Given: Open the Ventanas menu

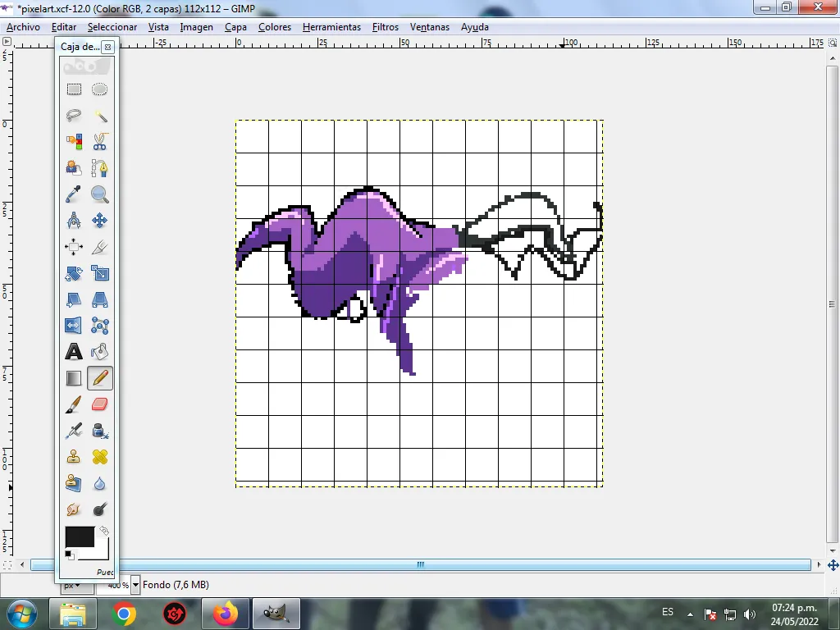Looking at the screenshot, I should click(x=430, y=27).
